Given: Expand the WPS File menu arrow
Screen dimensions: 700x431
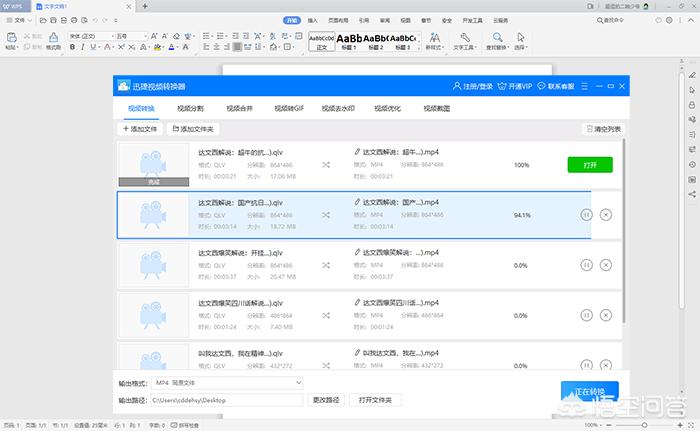Looking at the screenshot, I should [30, 20].
